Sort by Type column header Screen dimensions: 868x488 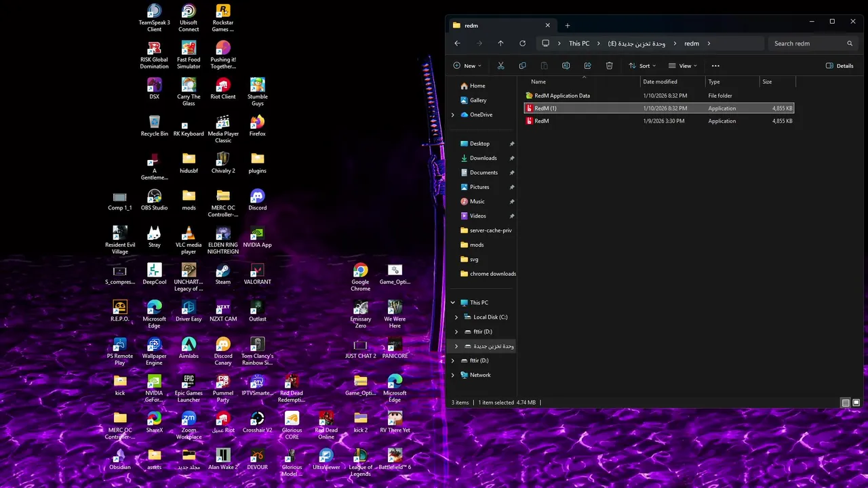[x=732, y=81]
